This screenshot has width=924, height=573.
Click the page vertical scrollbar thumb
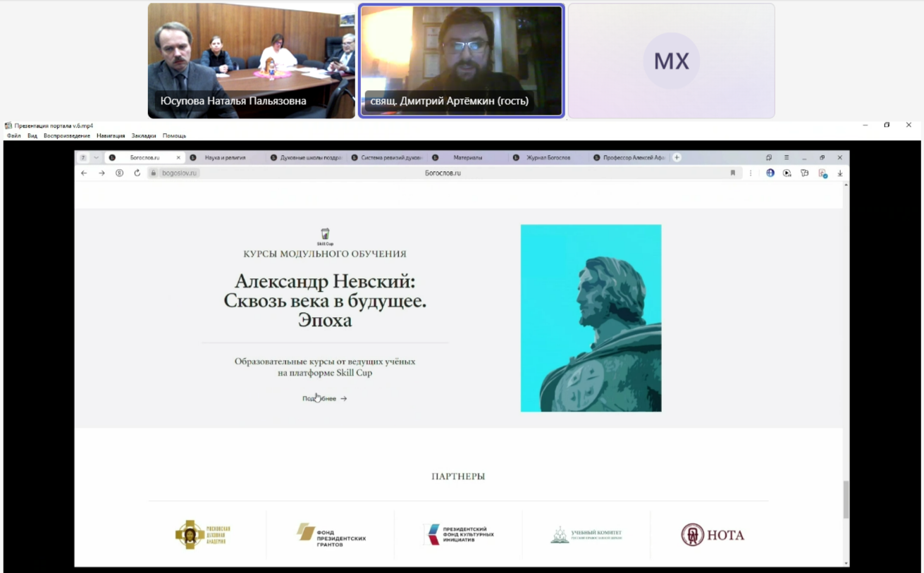[x=846, y=499]
